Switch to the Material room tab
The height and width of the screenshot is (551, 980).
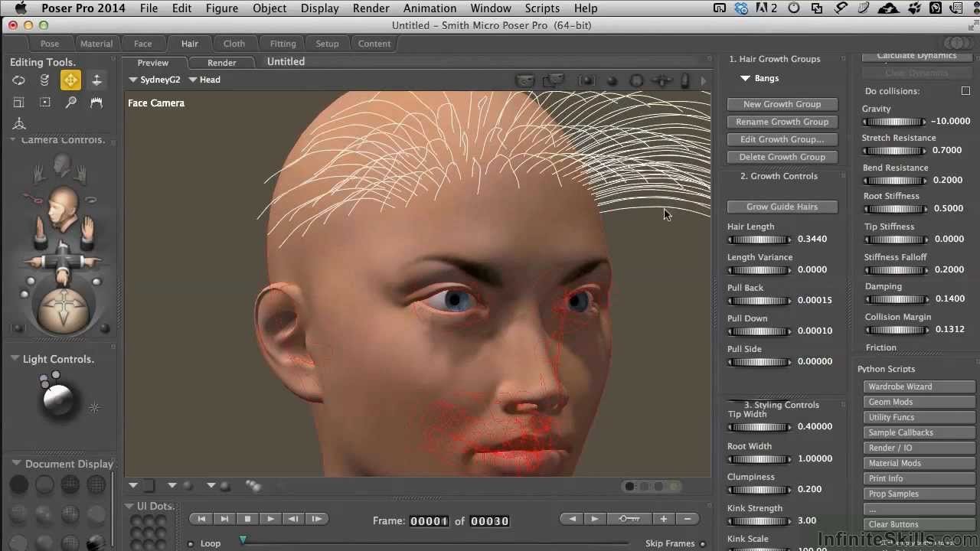pyautogui.click(x=96, y=44)
